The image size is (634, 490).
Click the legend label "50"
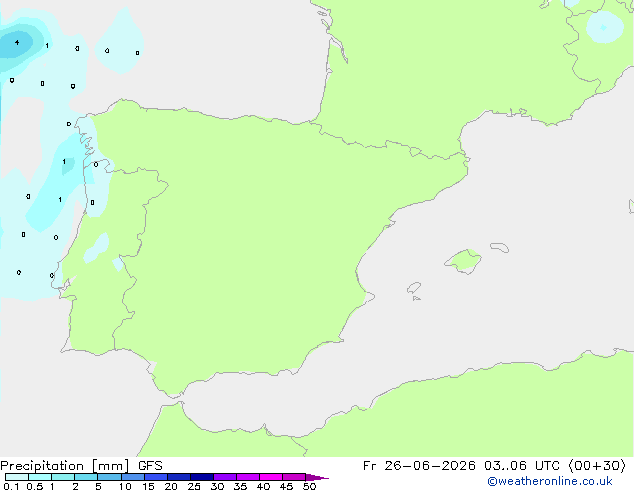[x=309, y=486]
